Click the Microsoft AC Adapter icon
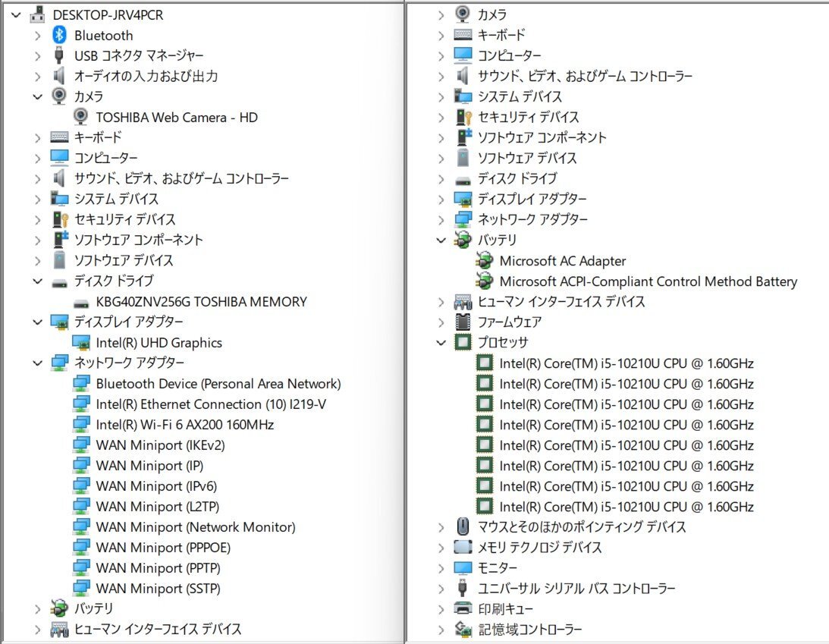The image size is (829, 644). point(485,261)
